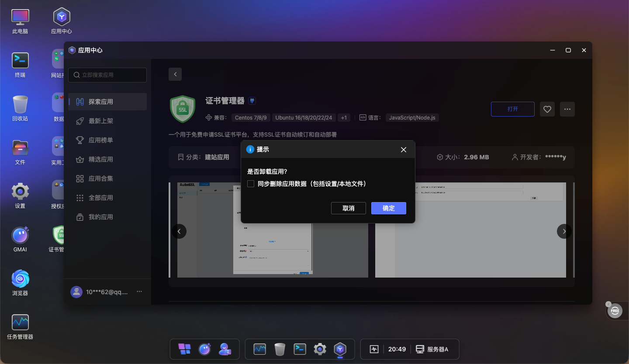Show next screenshot with right carousel arrow
The image size is (629, 364).
[x=564, y=231]
